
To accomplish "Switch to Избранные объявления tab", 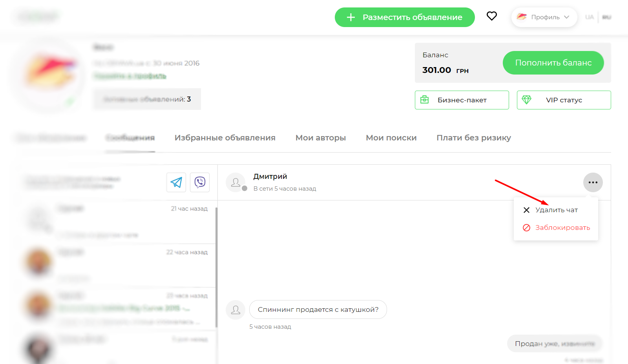I will coord(225,138).
